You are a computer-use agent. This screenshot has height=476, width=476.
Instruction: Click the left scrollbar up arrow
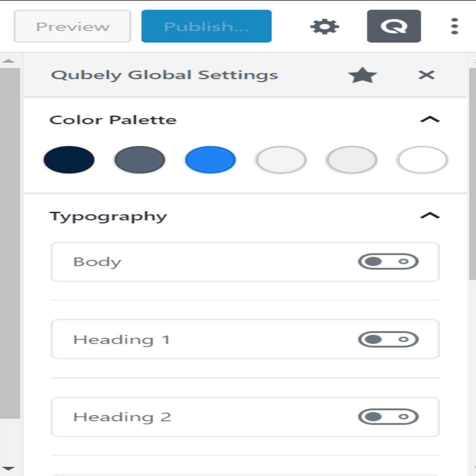pos(8,61)
